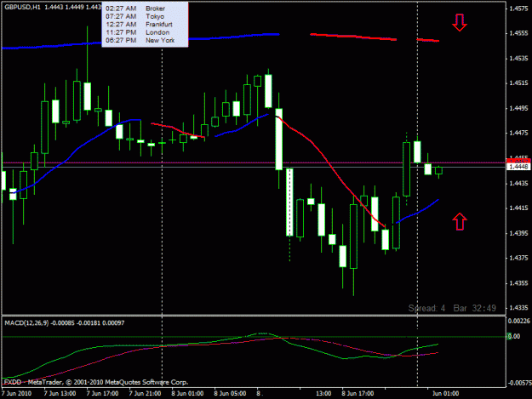Click the red up arrow signal marker
Screen dimensions: 532x399
click(x=460, y=222)
